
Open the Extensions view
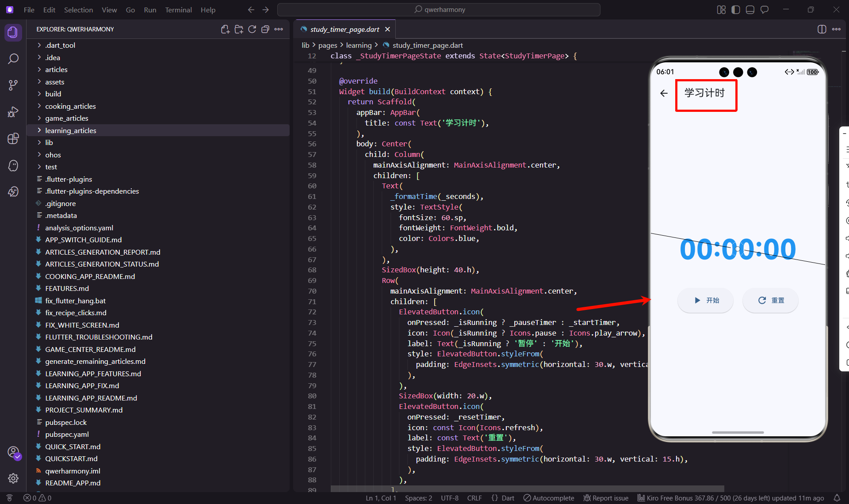[x=13, y=138]
